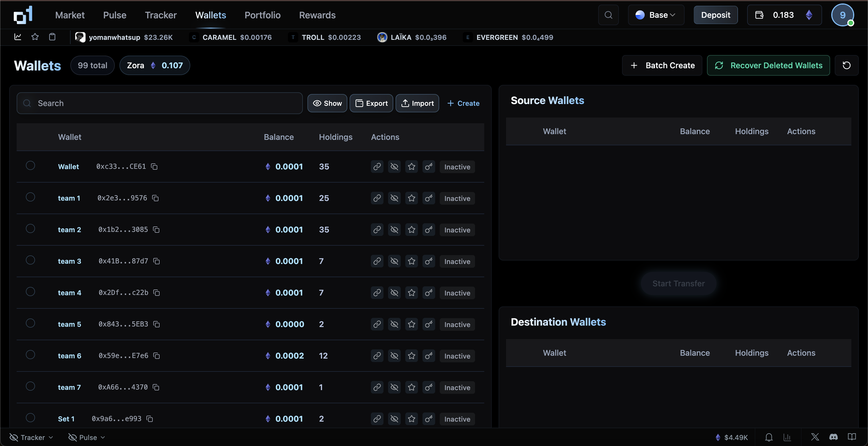The image size is (868, 446).
Task: Click the key icon for team 3
Action: (429, 261)
